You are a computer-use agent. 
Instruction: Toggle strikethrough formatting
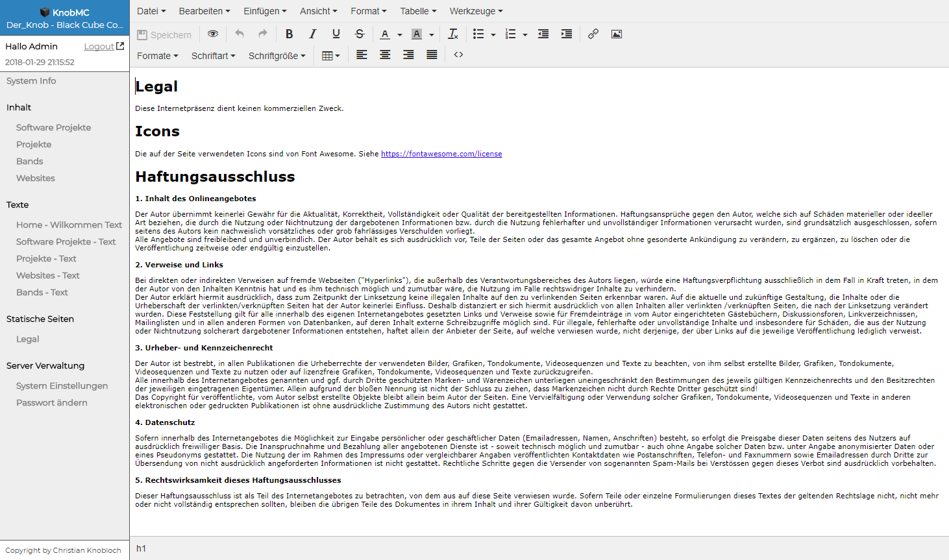pyautogui.click(x=360, y=34)
